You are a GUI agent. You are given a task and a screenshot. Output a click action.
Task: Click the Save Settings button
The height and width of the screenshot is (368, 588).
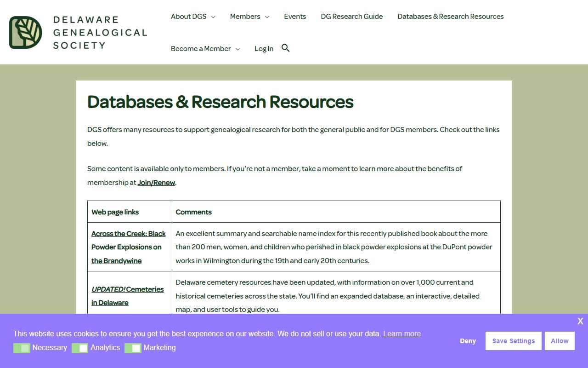pyautogui.click(x=514, y=341)
